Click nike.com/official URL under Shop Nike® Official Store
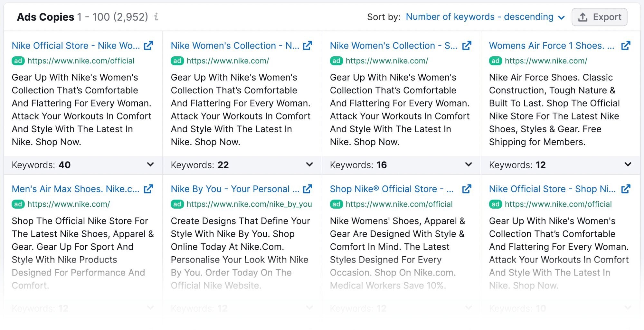The image size is (644, 330). click(x=399, y=204)
